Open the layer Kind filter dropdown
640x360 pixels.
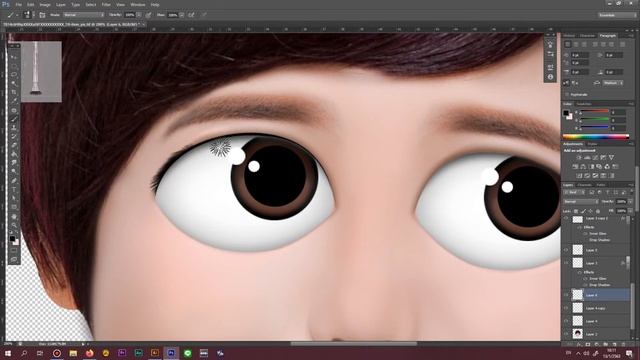574,192
